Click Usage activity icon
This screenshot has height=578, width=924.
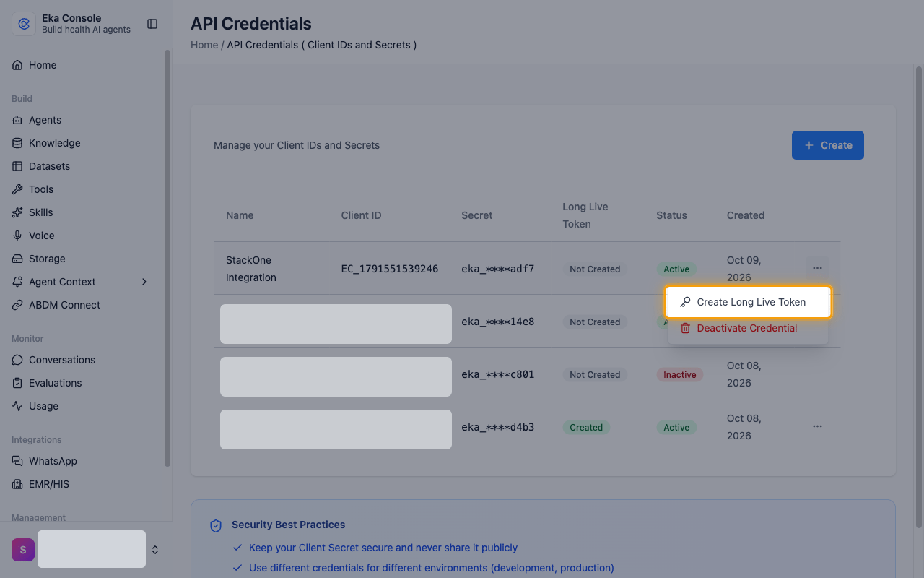tap(17, 406)
